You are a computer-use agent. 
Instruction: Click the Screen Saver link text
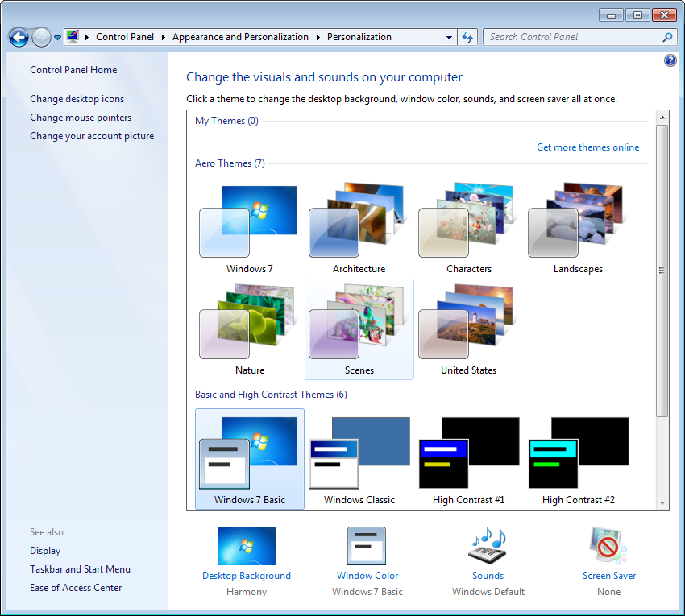[609, 576]
